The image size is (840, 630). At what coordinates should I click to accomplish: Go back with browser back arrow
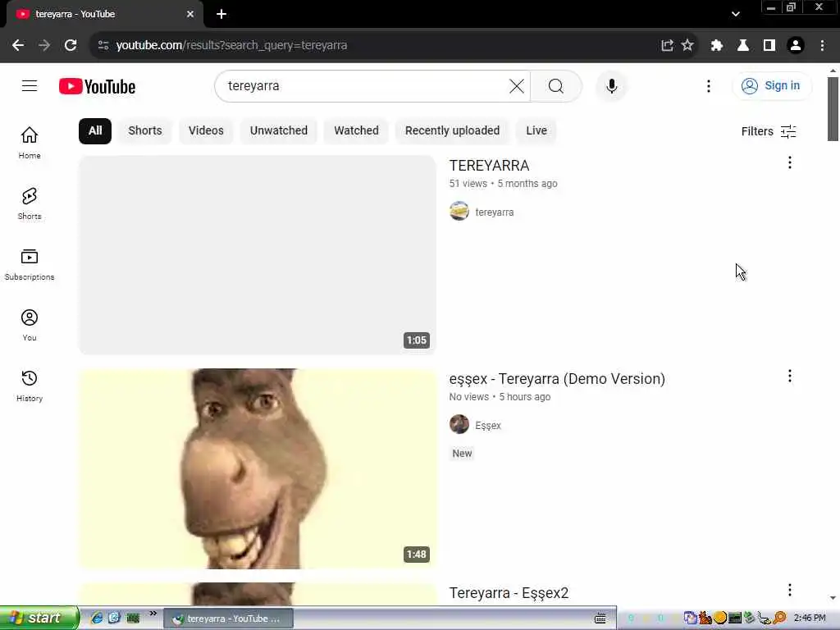pos(18,46)
